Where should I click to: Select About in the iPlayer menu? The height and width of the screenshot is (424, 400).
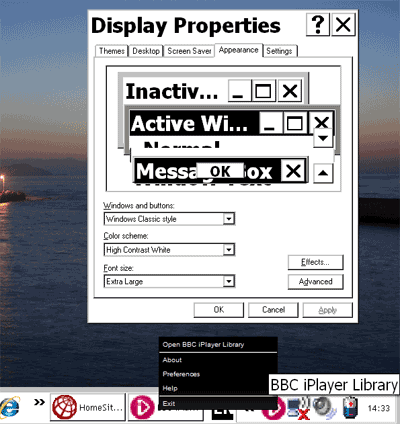click(x=218, y=360)
